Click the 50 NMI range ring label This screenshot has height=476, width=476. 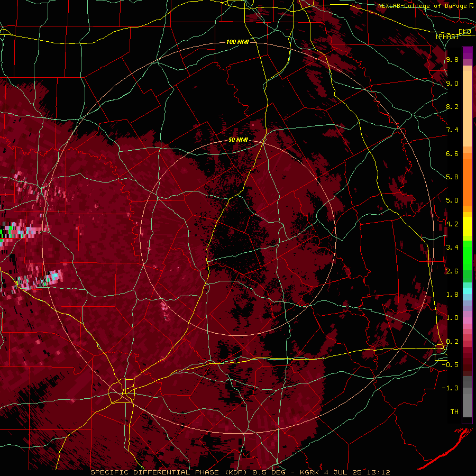tap(238, 140)
